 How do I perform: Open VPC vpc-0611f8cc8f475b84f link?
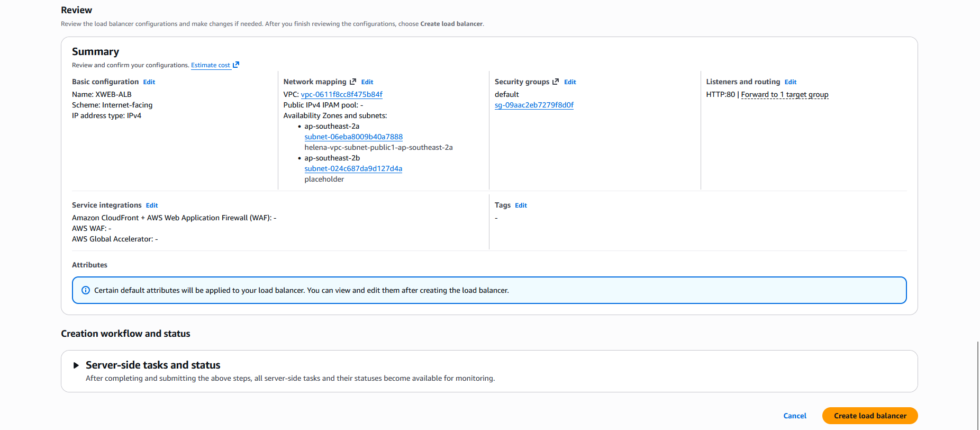tap(341, 94)
